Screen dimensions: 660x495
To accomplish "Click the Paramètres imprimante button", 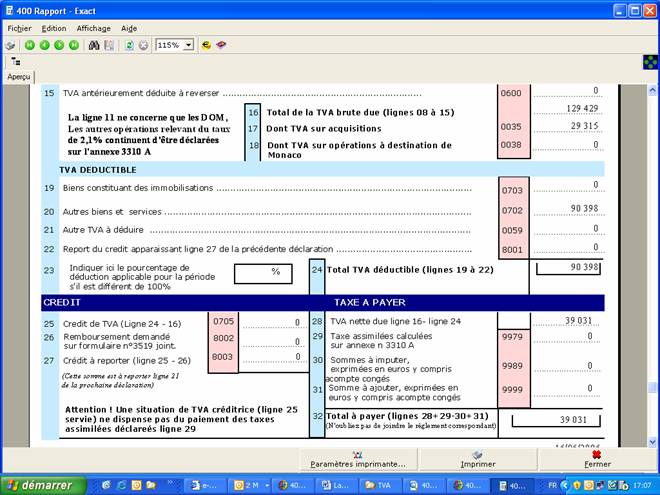I will pos(357,459).
